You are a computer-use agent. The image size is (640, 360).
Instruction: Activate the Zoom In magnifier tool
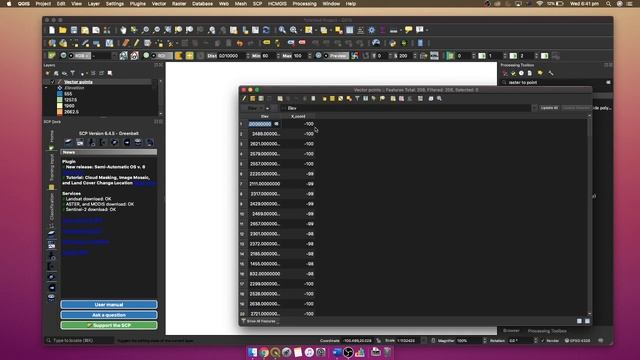coord(145,30)
